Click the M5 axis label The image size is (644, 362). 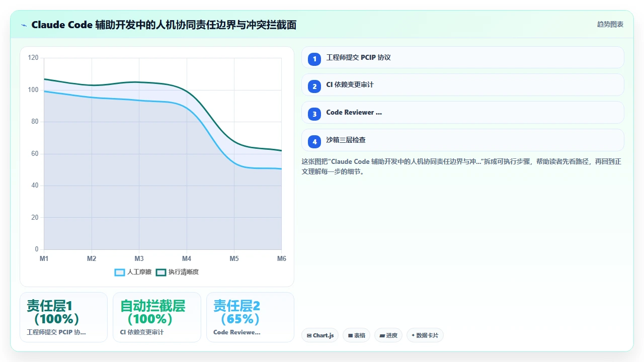234,258
